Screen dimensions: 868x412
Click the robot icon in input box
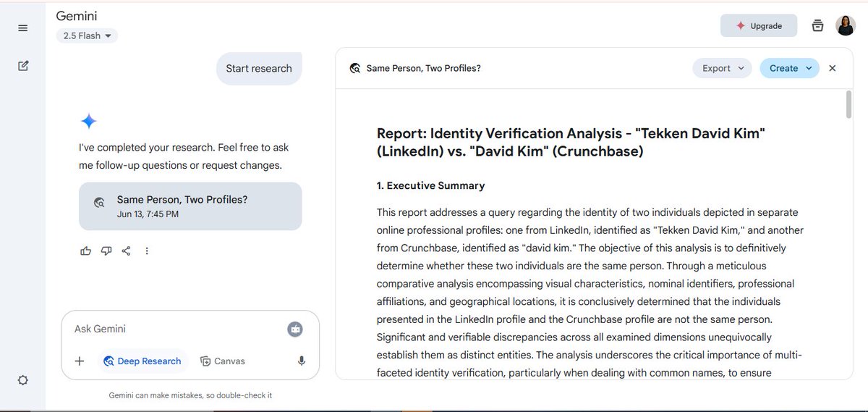pyautogui.click(x=294, y=329)
